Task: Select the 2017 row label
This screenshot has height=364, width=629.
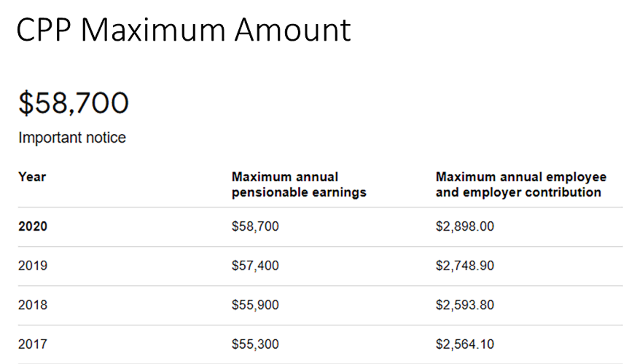Action: point(33,344)
